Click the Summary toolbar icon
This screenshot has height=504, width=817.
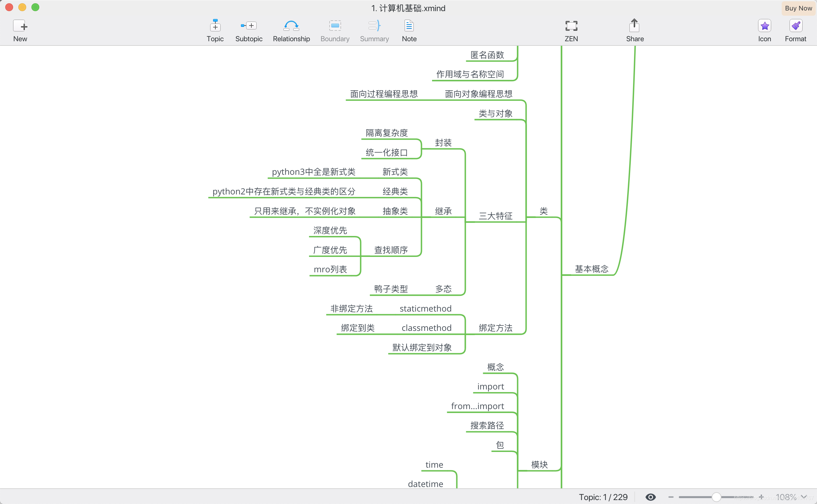[x=374, y=26]
